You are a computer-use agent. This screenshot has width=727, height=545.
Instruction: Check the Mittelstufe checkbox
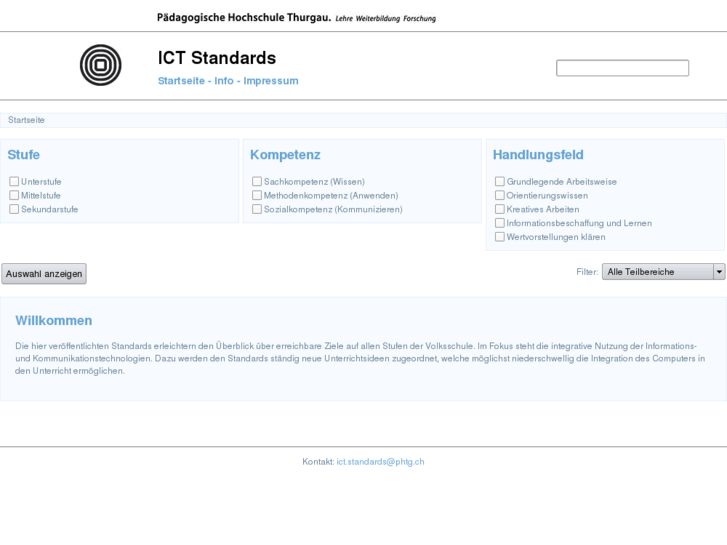[14, 195]
